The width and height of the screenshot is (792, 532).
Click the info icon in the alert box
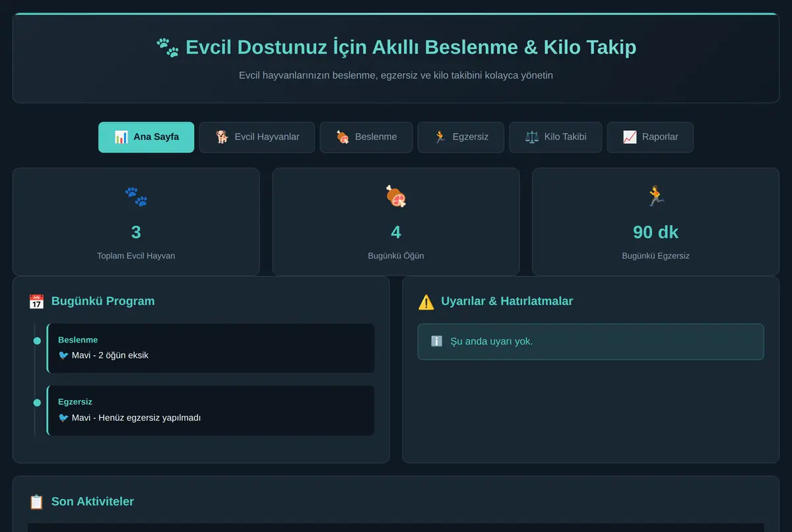point(437,341)
